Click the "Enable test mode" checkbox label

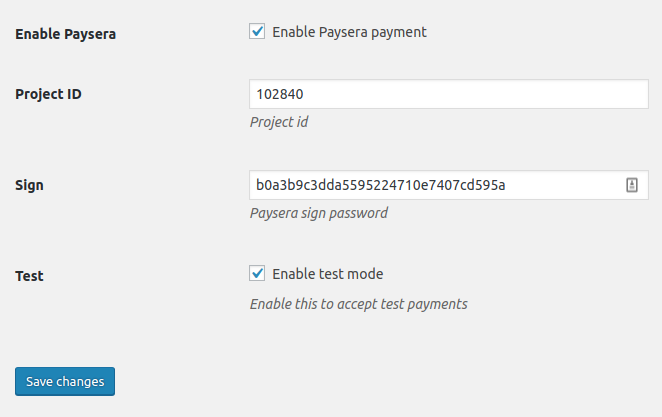[x=328, y=274]
